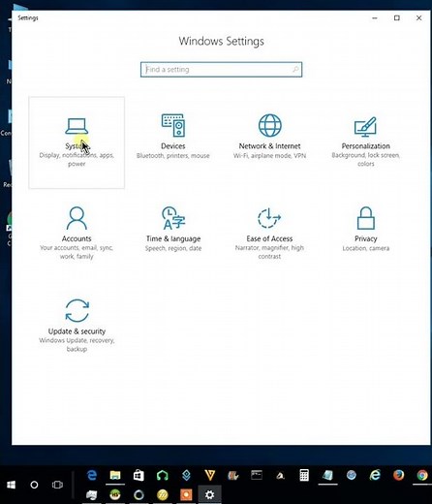Click the yellow circle taskbar icon
Image resolution: width=432 pixels, height=504 pixels.
point(163,494)
